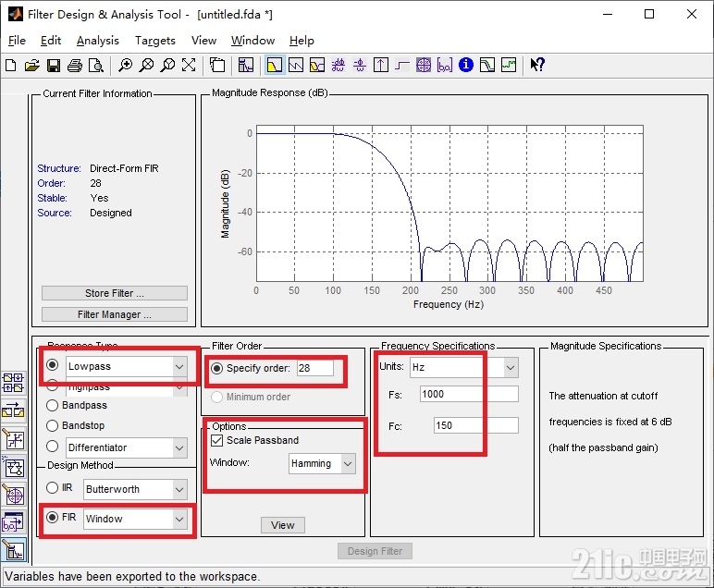Expand the Differentiator type dropdown
714x588 pixels.
click(x=179, y=447)
